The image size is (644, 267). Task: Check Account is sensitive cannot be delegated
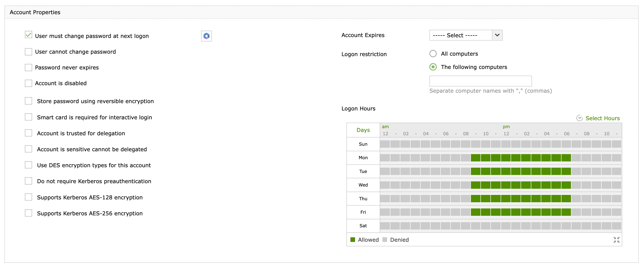(x=28, y=149)
